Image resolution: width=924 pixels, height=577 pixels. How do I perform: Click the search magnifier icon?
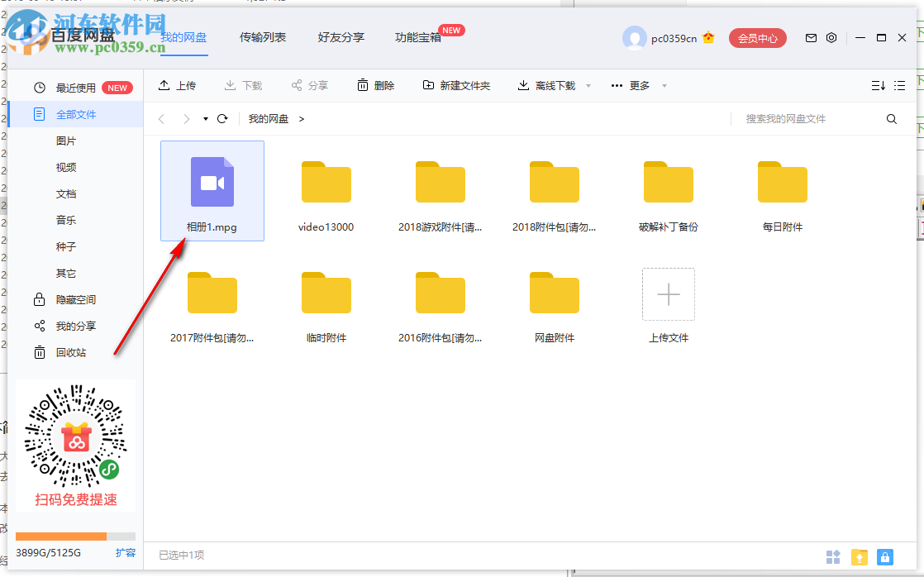click(x=891, y=118)
